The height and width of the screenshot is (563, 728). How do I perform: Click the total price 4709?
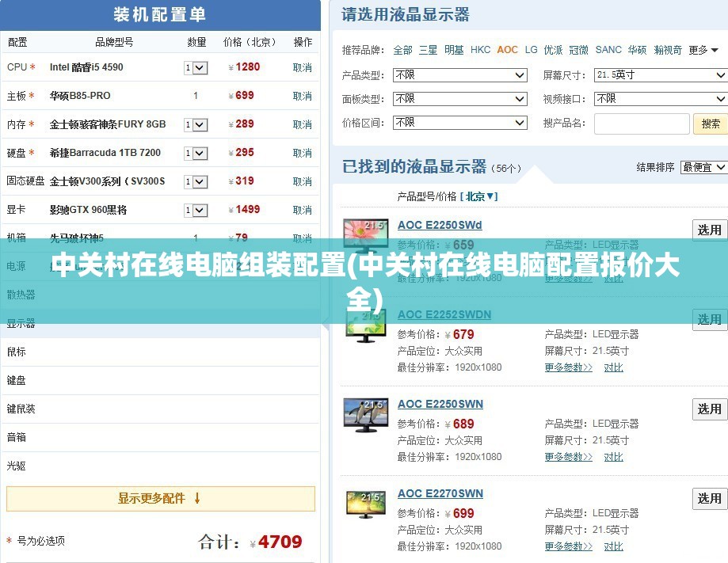point(280,542)
